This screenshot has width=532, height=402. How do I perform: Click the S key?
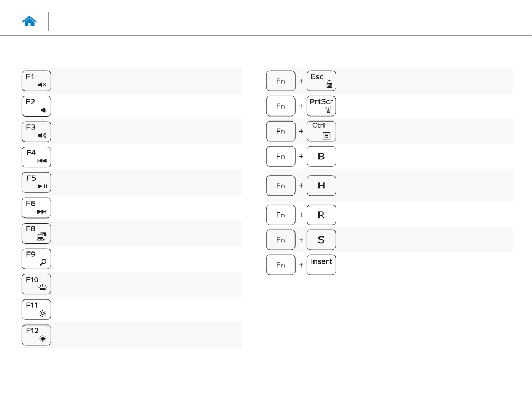(321, 240)
